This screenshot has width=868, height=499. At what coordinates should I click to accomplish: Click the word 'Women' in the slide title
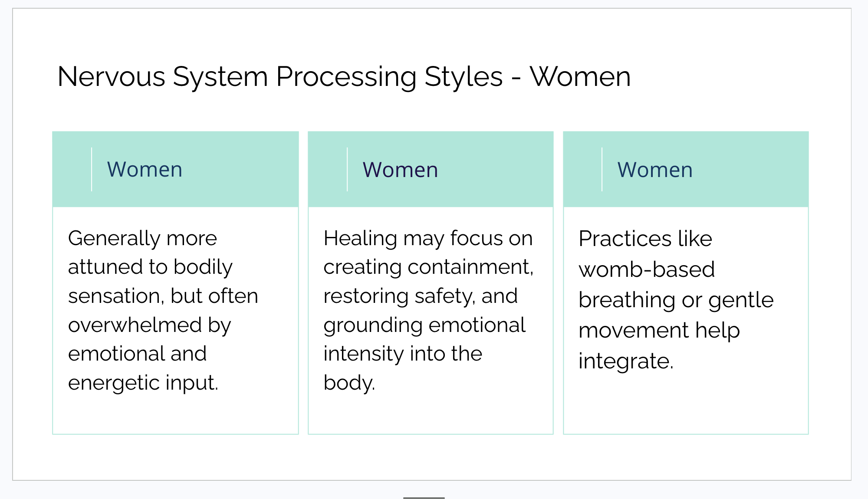580,77
